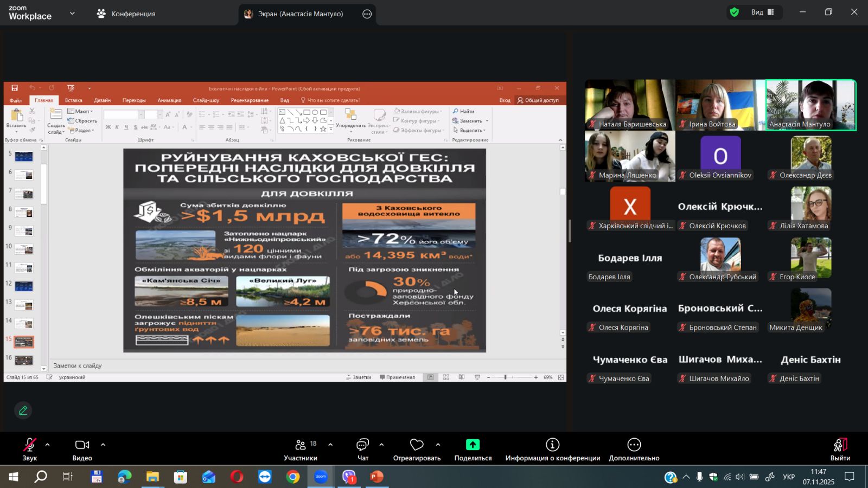Open the Participants list icon
This screenshot has height=488, width=868.
click(x=301, y=445)
